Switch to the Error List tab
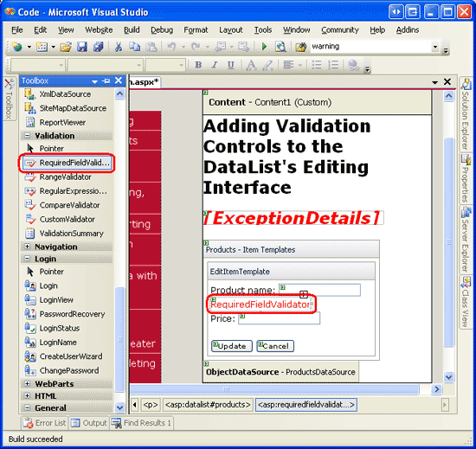 pyautogui.click(x=45, y=423)
